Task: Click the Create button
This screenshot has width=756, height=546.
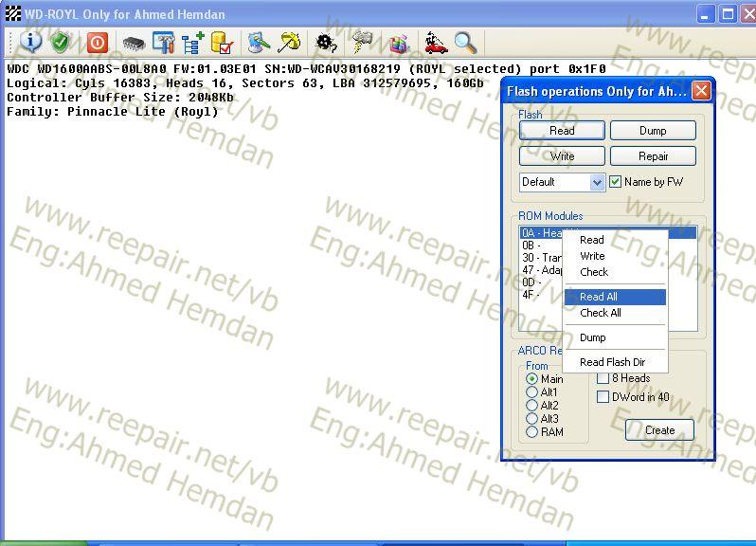Action: 659,429
